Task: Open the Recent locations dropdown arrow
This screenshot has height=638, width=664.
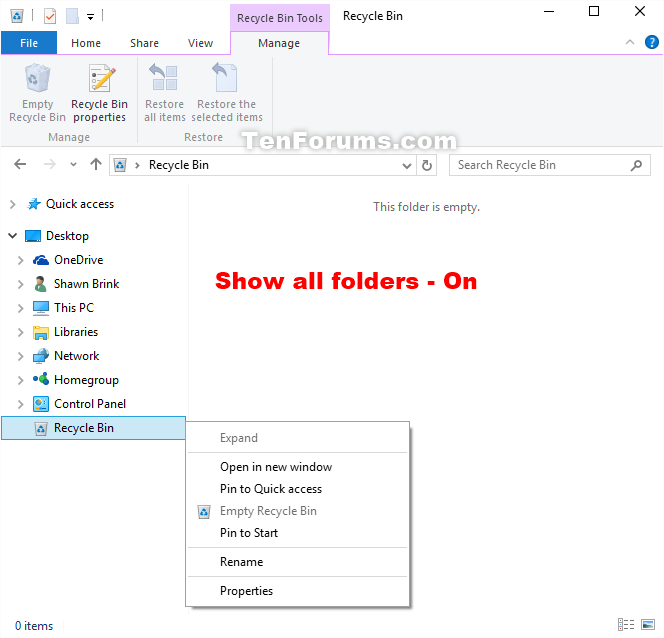Action: tap(73, 165)
